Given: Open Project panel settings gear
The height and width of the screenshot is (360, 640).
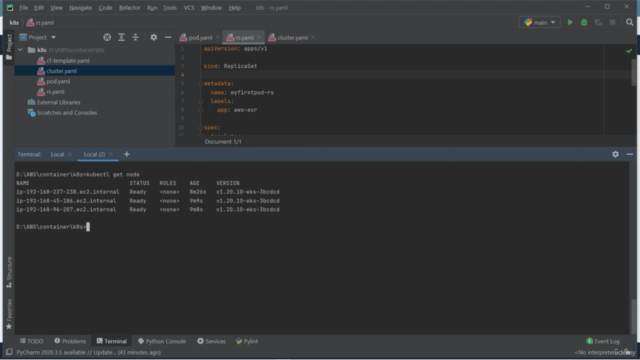Looking at the screenshot, I should (153, 37).
